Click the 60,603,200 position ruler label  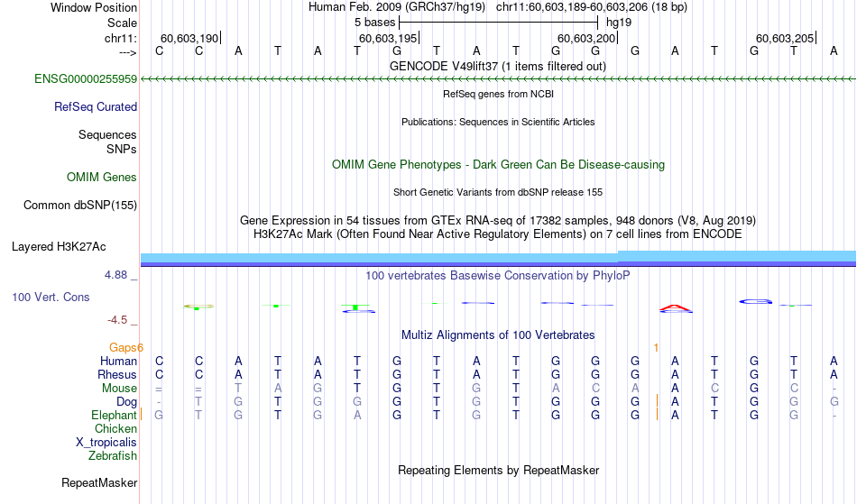[585, 38]
